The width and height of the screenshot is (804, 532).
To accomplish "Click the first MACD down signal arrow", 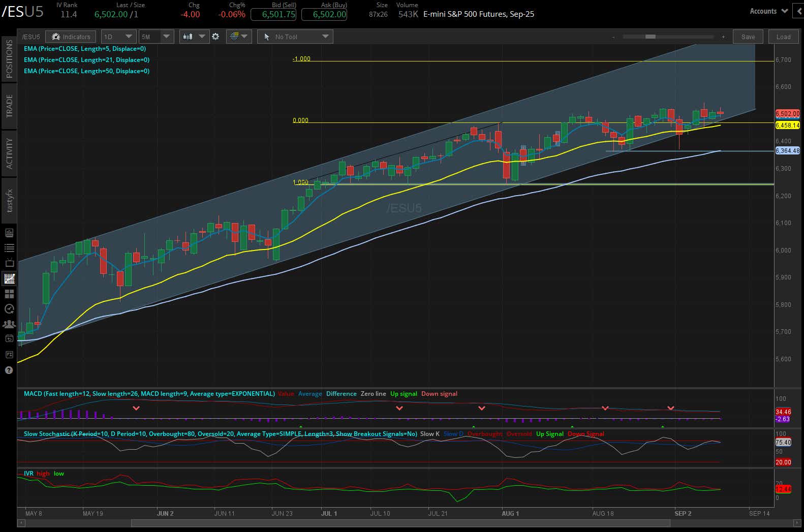I will 136,408.
